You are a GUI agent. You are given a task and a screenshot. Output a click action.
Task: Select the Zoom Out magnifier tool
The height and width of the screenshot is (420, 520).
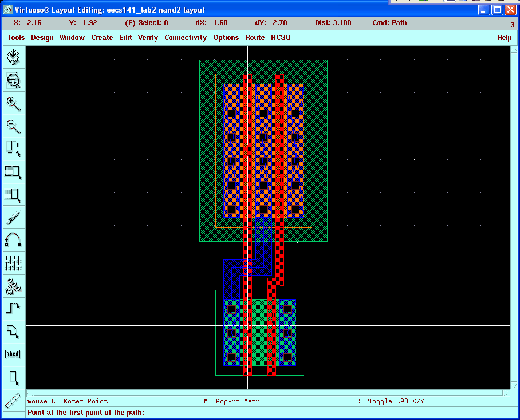coord(13,126)
